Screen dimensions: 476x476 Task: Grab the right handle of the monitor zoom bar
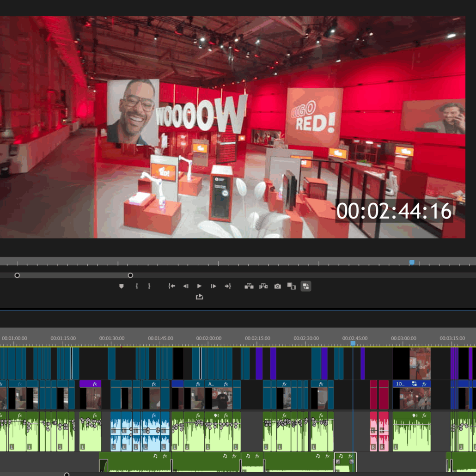pyautogui.click(x=130, y=275)
